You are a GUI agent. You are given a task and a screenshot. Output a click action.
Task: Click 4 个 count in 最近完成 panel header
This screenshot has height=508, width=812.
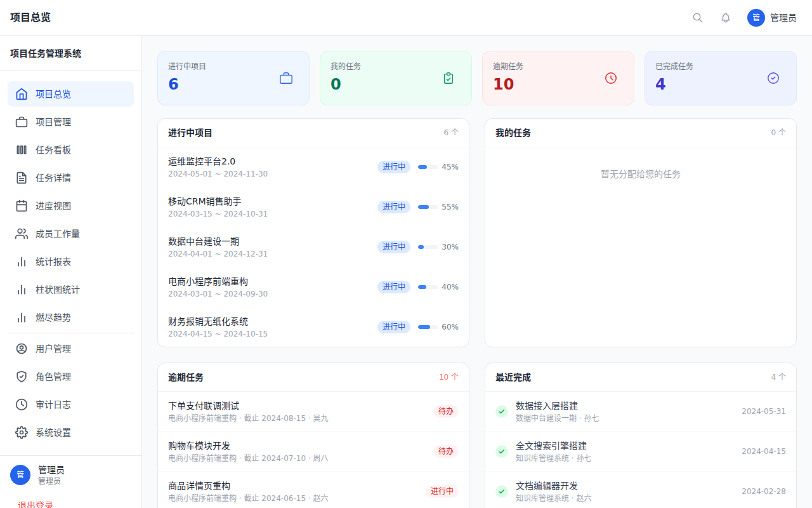(x=778, y=377)
